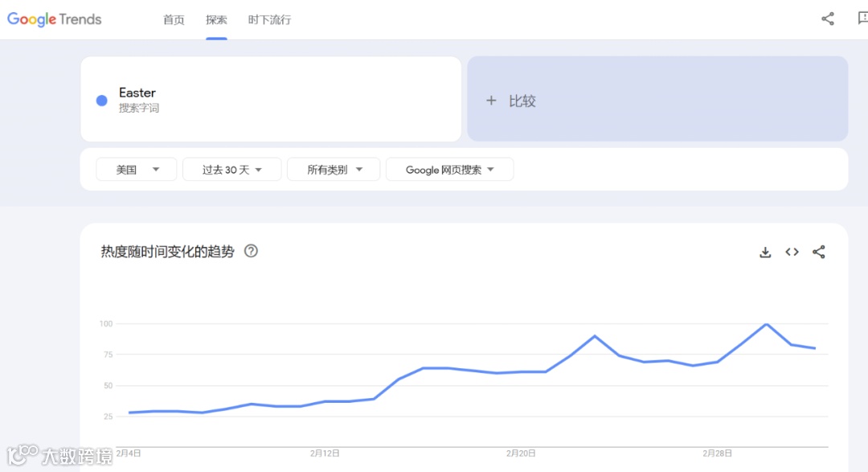Click the plus icon to add comparison
868x472 pixels.
491,101
